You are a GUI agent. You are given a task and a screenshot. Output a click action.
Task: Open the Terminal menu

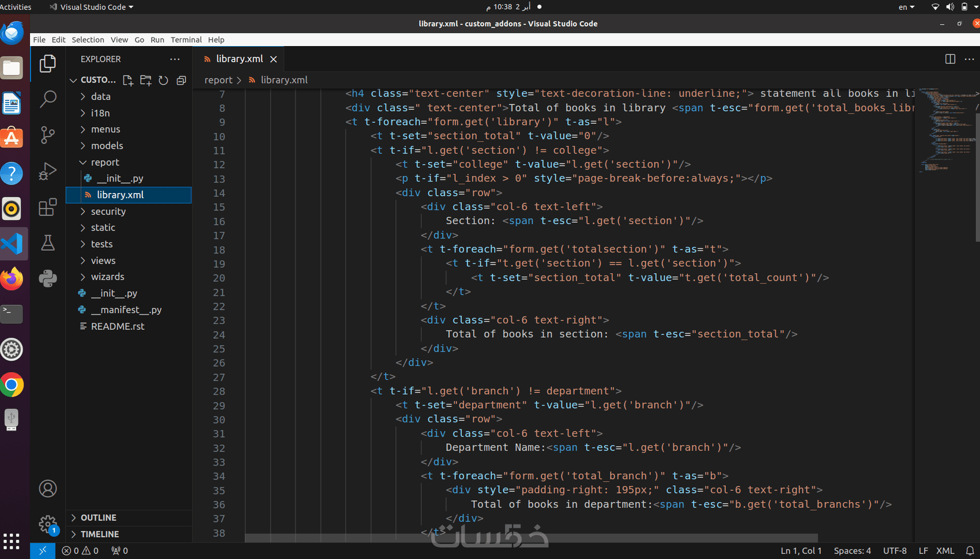[186, 40]
